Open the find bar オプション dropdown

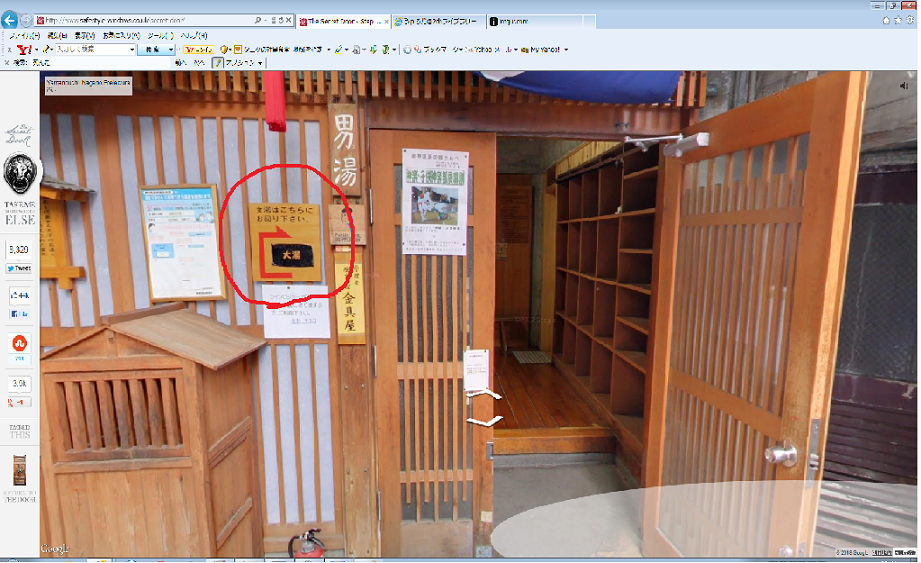tap(244, 63)
